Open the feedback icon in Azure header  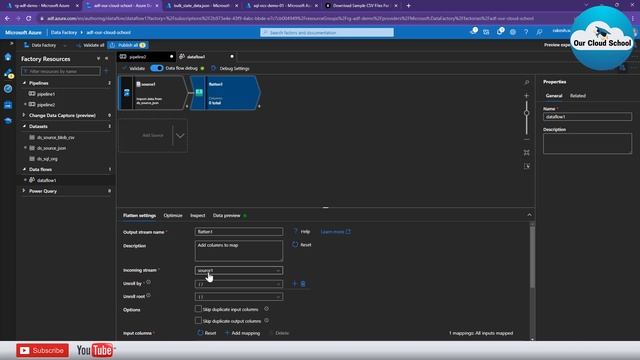point(539,32)
